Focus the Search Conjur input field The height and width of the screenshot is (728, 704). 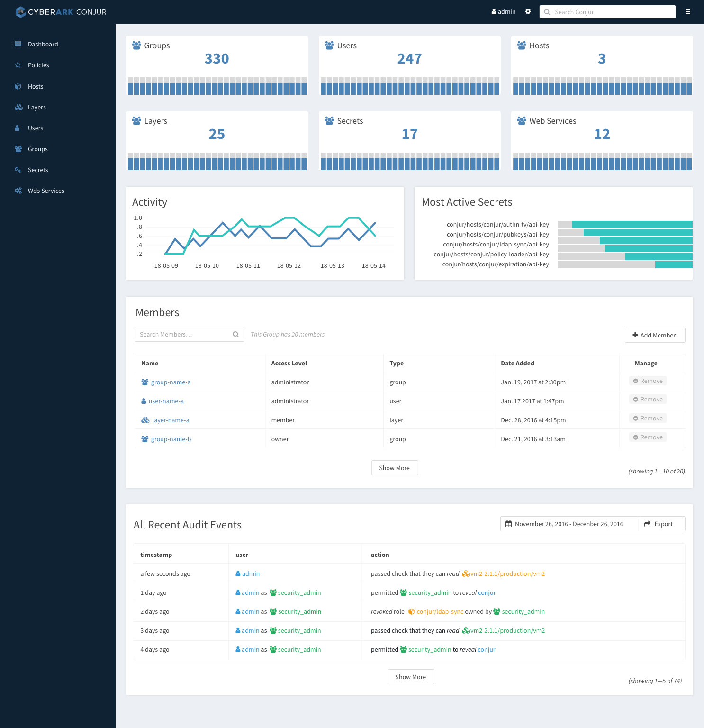click(x=607, y=12)
